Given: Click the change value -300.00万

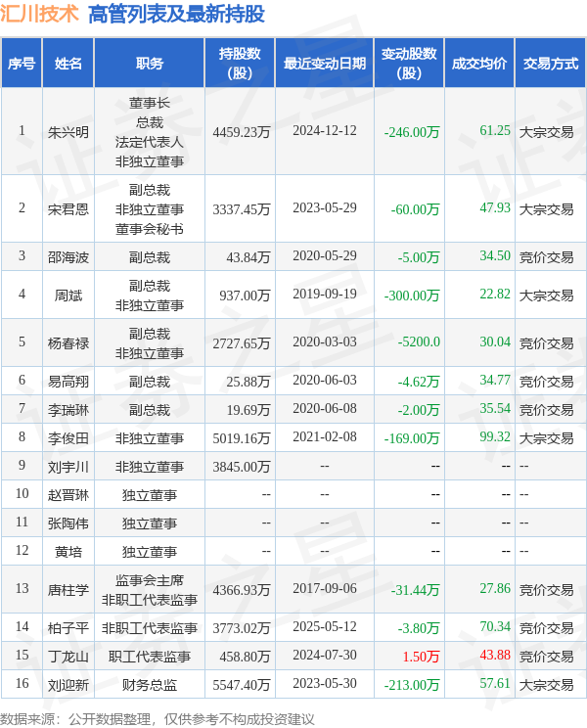Looking at the screenshot, I should pos(412,296).
